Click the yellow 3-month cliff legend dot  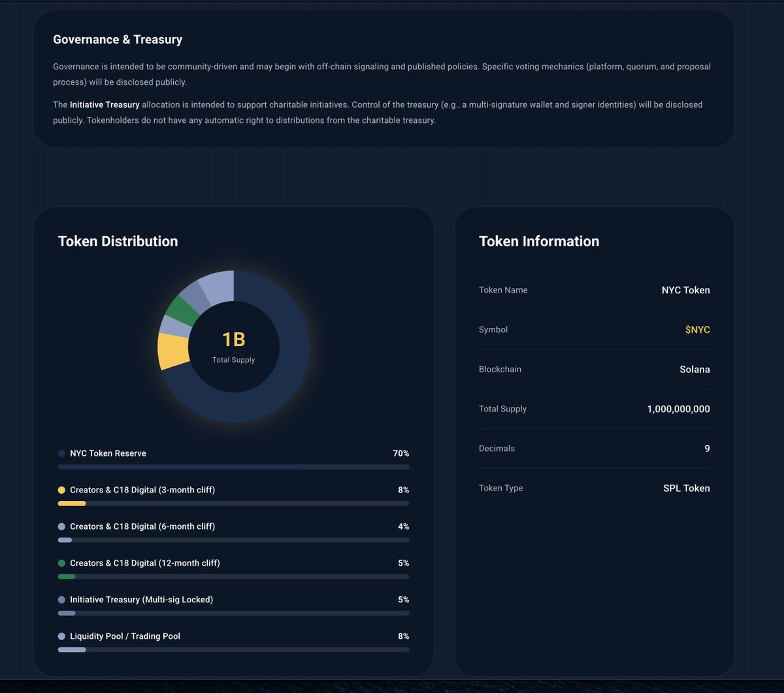[x=61, y=490]
